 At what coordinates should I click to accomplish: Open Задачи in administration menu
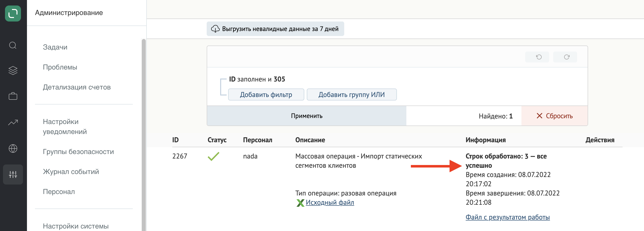point(55,47)
